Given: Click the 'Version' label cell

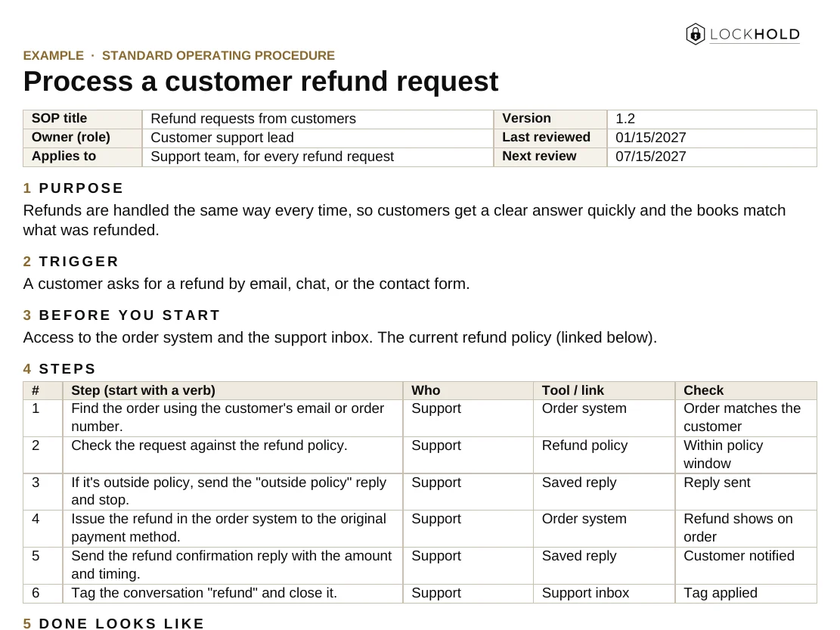Looking at the screenshot, I should 550,119.
